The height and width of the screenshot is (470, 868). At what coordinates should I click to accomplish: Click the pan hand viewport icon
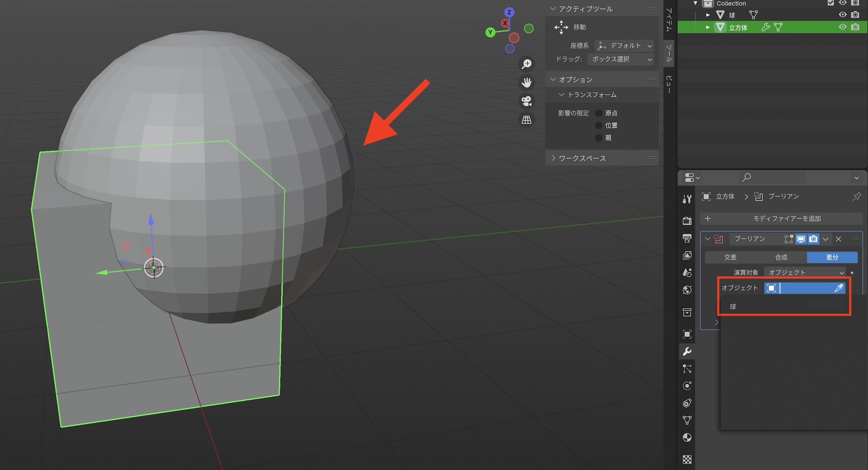(526, 82)
